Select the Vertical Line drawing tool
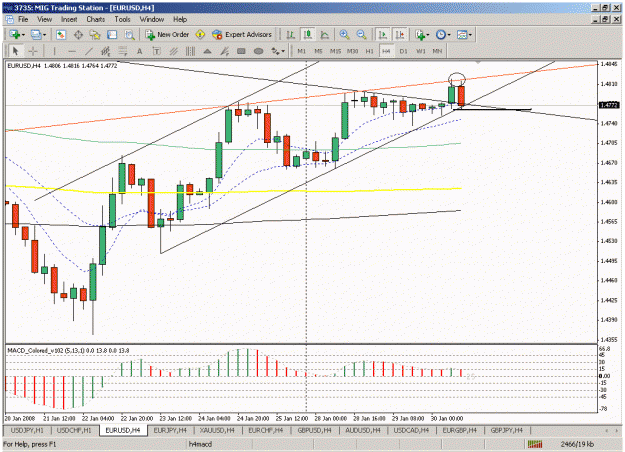 pyautogui.click(x=54, y=51)
